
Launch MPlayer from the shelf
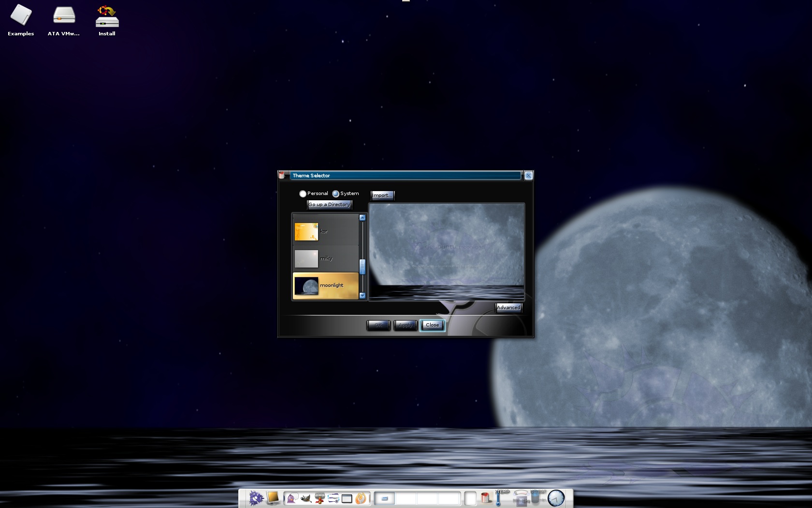[333, 498]
